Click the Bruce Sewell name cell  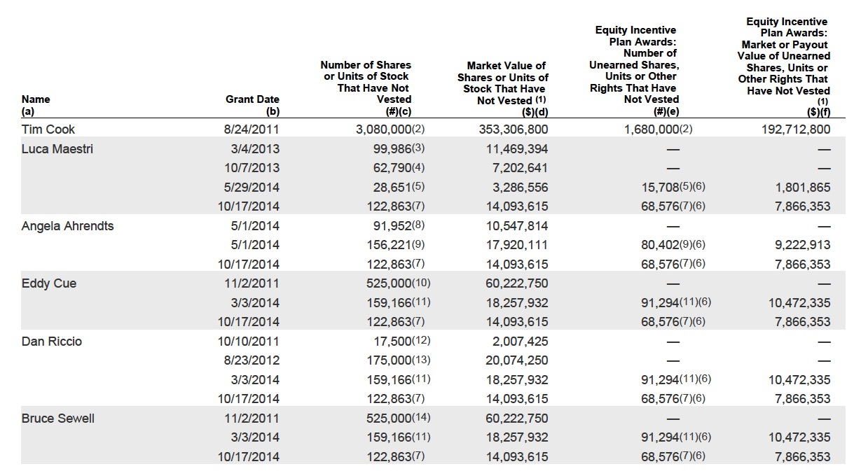58,418
